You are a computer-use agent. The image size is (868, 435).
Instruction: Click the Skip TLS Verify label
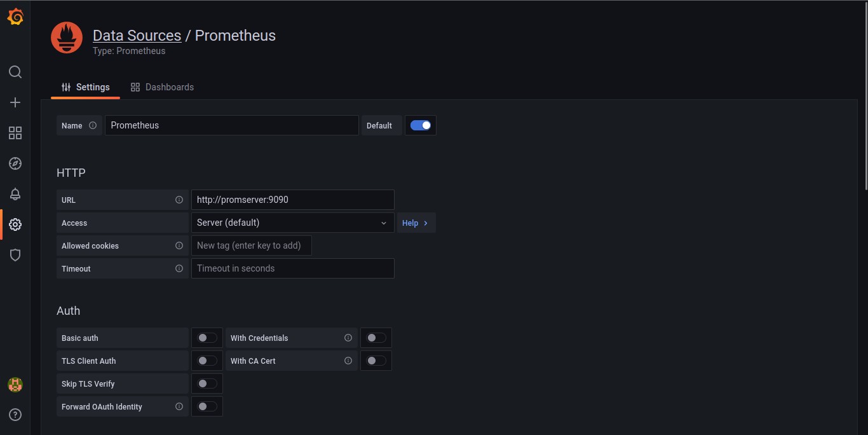(x=88, y=383)
